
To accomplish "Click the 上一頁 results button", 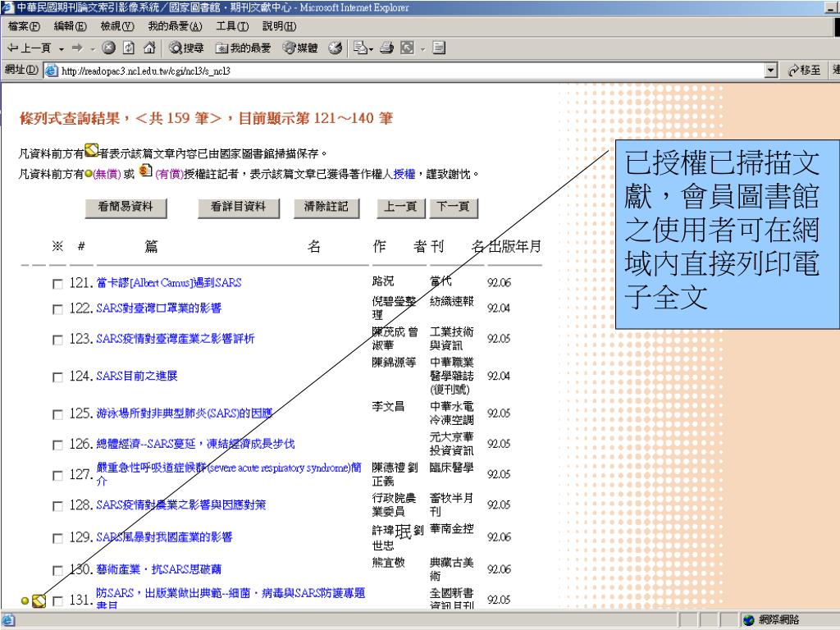I will click(400, 208).
